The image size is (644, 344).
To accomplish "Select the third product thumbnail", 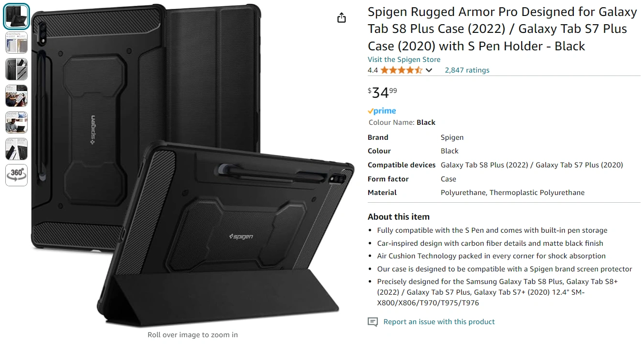I will coord(16,69).
